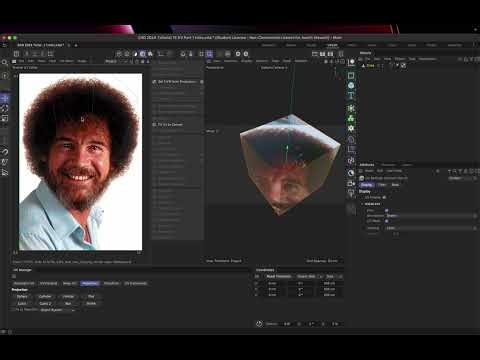
Task: Open the first dropdown in the Attributes panel
Action: click(x=431, y=216)
